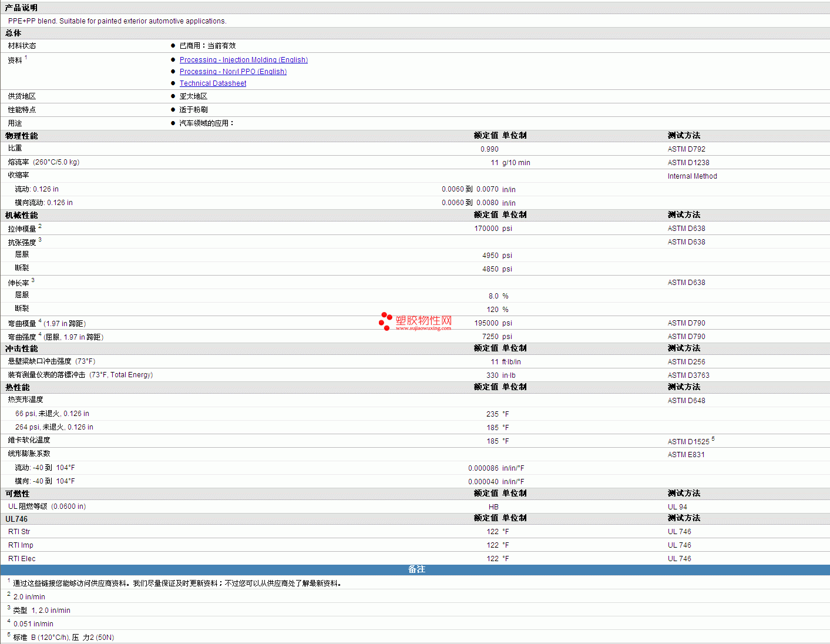Click the 弯曲强度 value 7250

point(490,337)
